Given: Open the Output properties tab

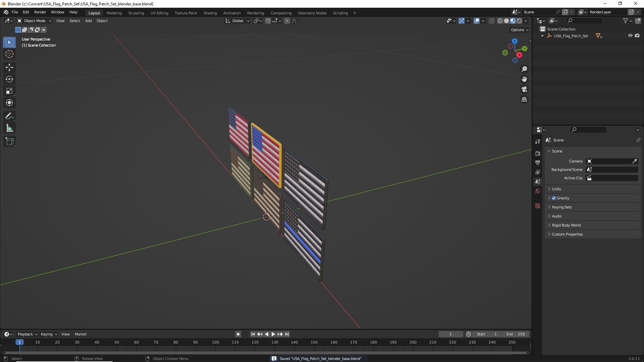Looking at the screenshot, I should 538,163.
